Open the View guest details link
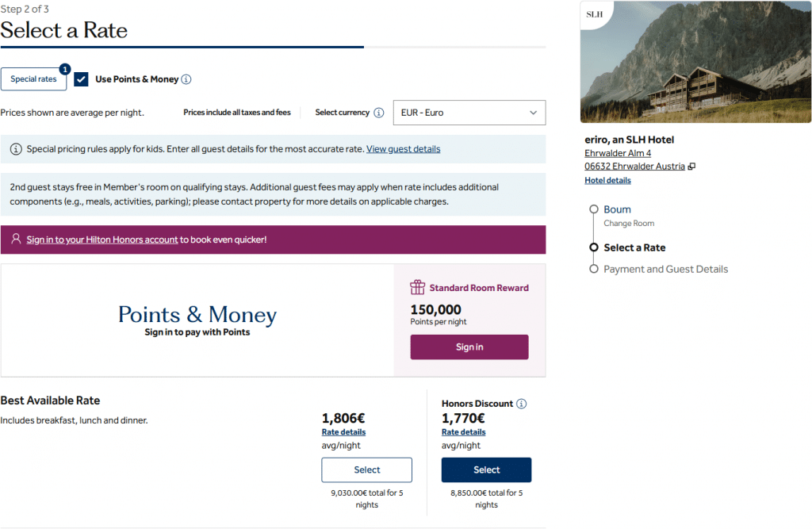The image size is (812, 529). [403, 149]
